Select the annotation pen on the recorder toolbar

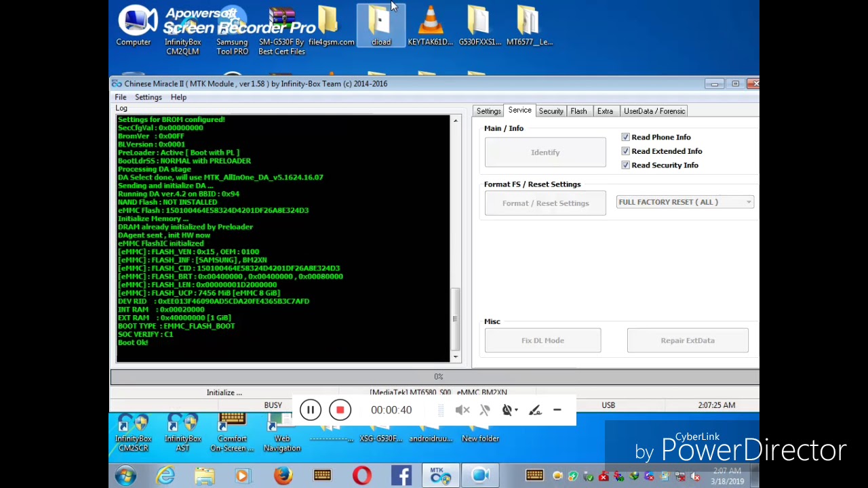click(x=535, y=410)
